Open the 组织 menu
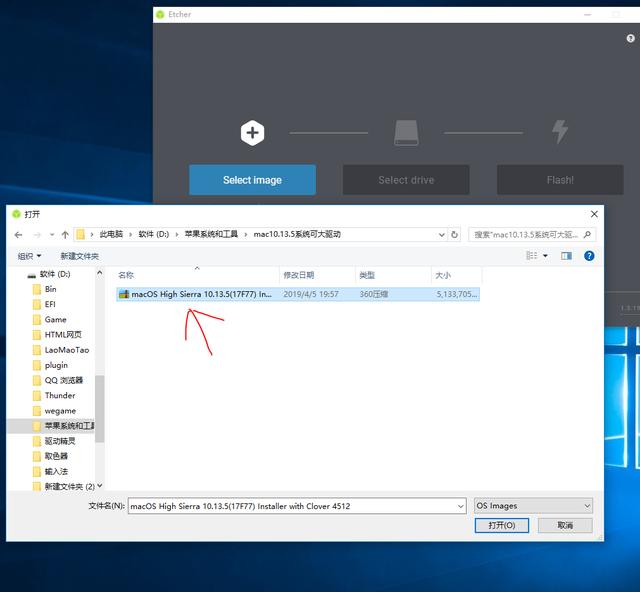This screenshot has height=592, width=640. [x=29, y=256]
